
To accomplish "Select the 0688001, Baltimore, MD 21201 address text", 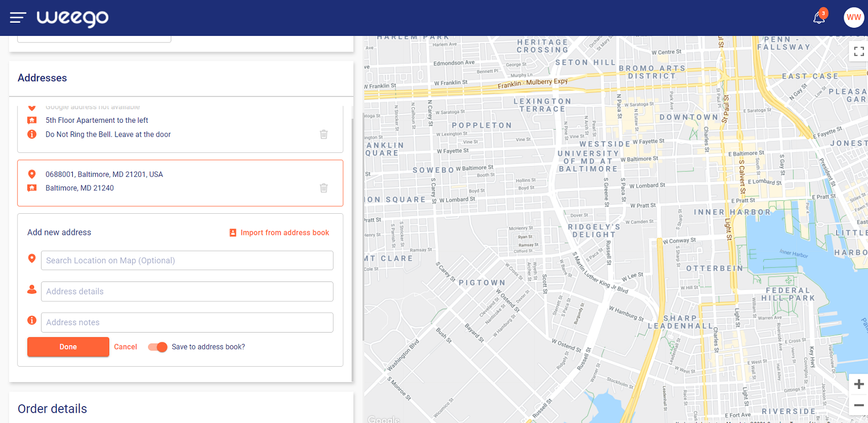I will click(x=104, y=175).
